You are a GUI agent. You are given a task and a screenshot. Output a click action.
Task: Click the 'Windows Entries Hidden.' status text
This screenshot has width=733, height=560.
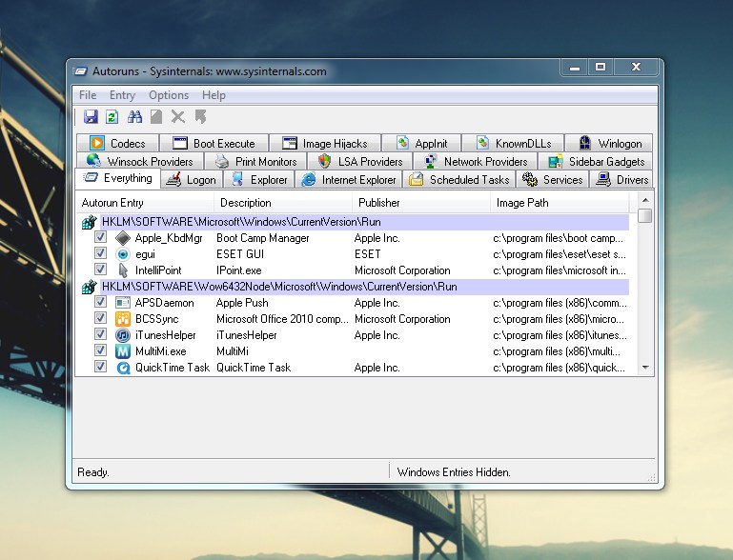[x=454, y=472]
